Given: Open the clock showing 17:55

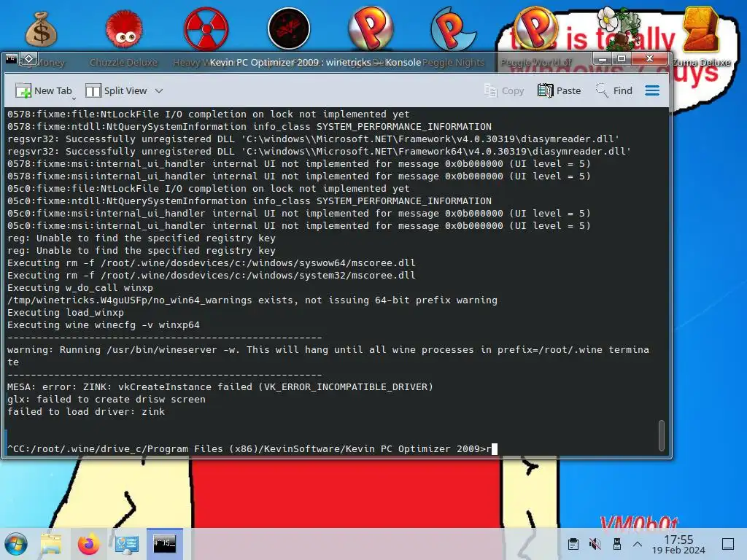Looking at the screenshot, I should [678, 544].
